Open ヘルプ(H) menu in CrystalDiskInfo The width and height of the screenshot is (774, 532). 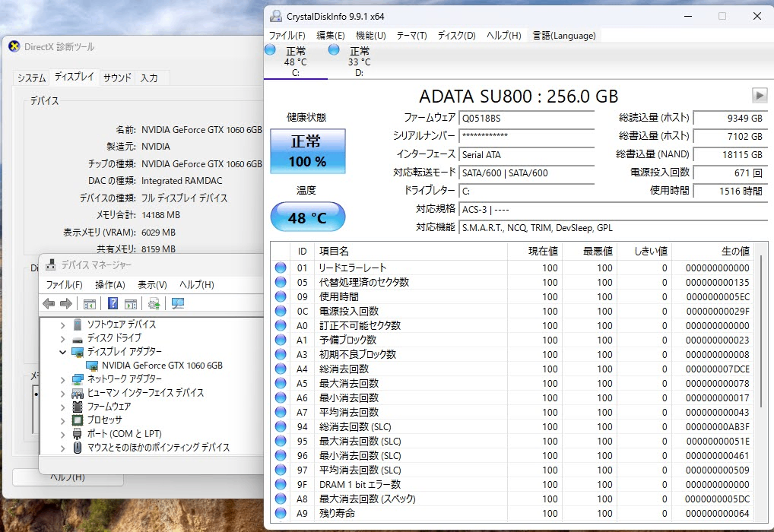503,36
